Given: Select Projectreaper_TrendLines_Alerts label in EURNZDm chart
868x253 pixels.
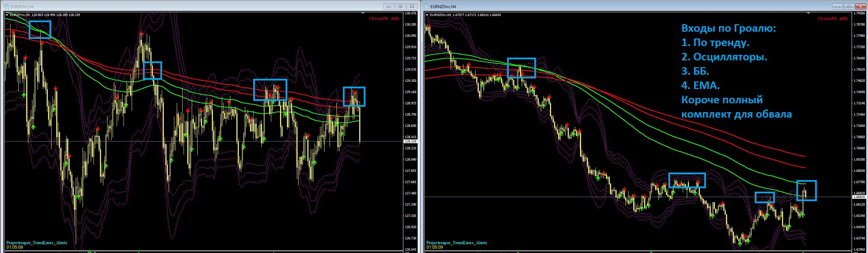Looking at the screenshot, I should (457, 243).
